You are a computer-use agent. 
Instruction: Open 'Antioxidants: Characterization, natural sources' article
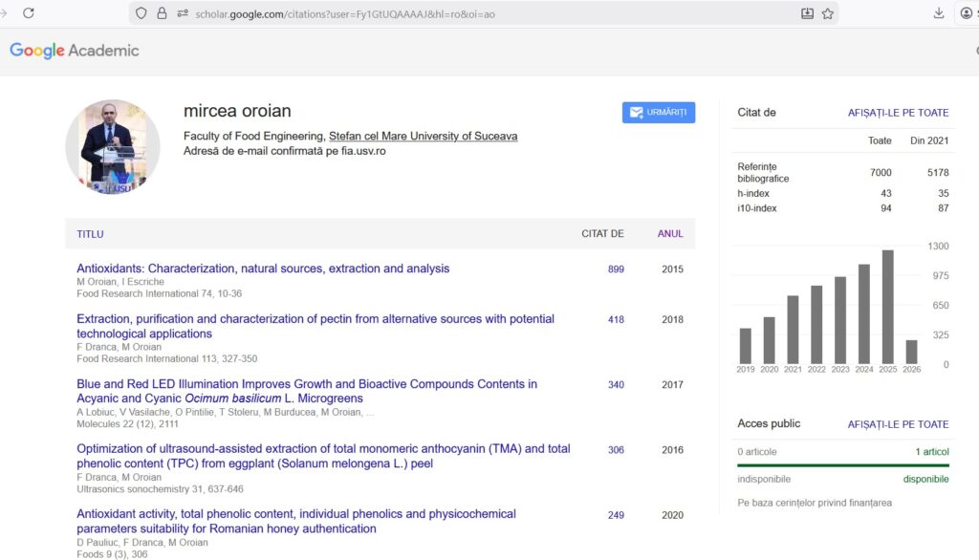click(263, 269)
